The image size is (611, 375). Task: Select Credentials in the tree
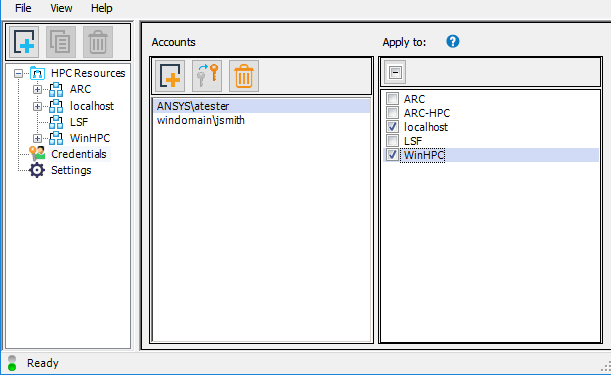pos(78,154)
